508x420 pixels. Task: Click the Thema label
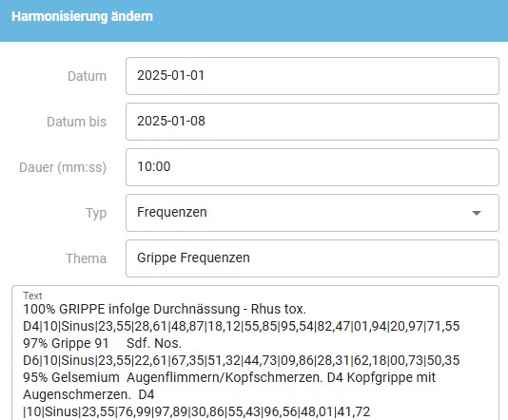[87, 258]
